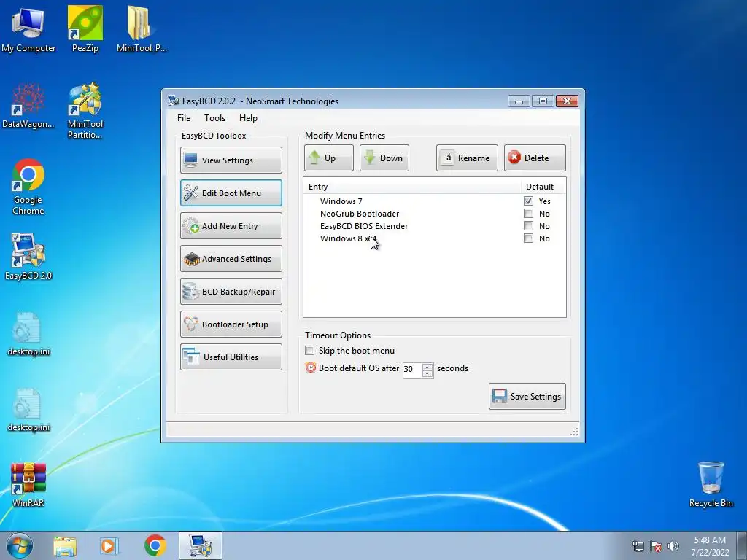Select the Google Chrome desktop shortcut
The width and height of the screenshot is (747, 560).
[28, 187]
